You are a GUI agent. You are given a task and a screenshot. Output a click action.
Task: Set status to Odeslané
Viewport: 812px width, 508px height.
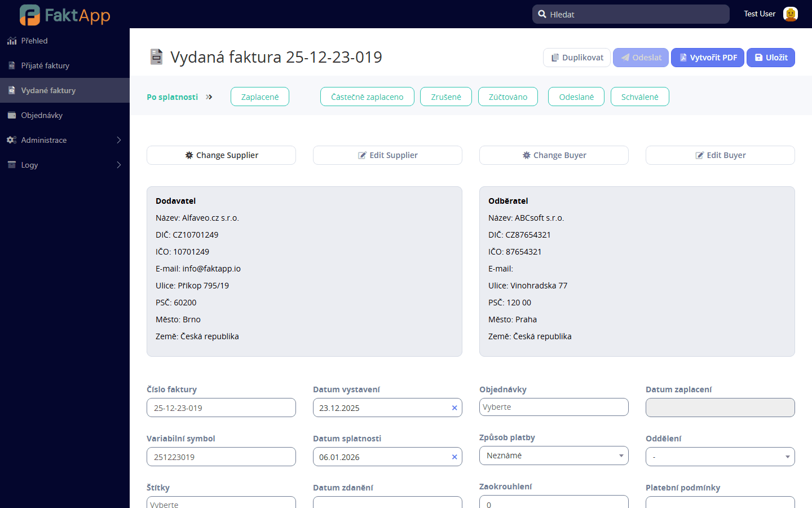576,97
